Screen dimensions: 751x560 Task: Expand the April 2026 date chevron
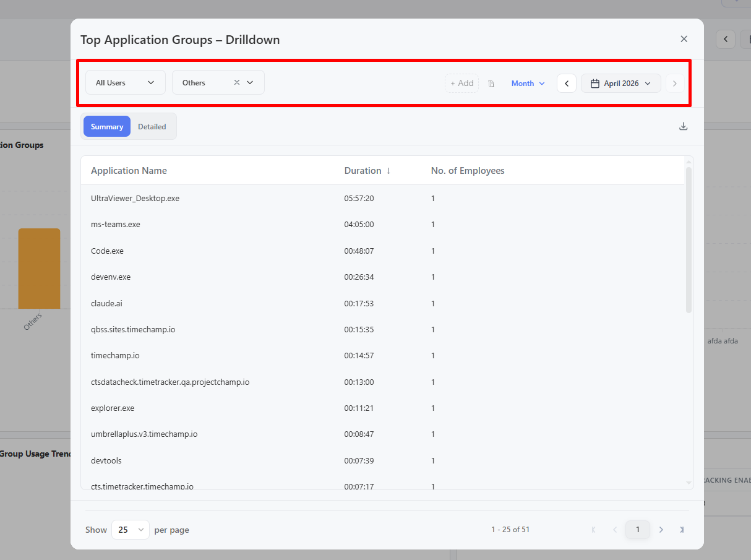[648, 84]
